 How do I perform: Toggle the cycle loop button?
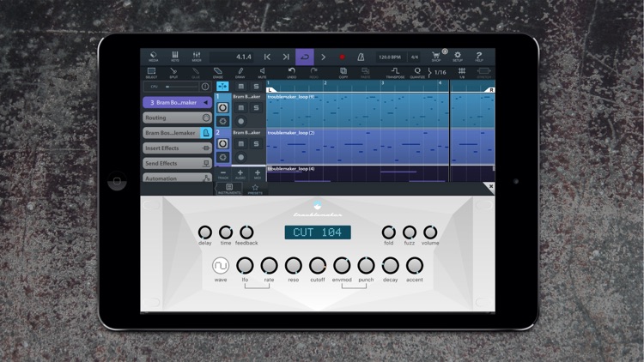point(305,57)
